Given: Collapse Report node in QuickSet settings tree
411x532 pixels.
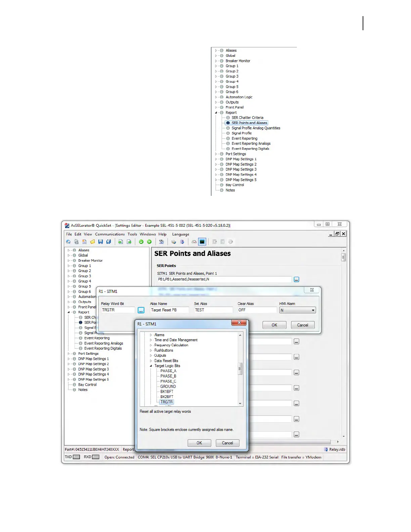Looking at the screenshot, I should [x=68, y=312].
